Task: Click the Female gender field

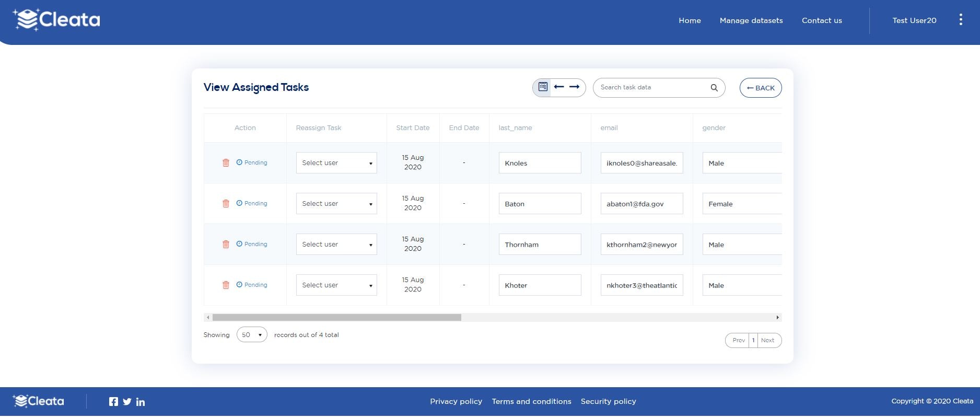Action: tap(742, 204)
